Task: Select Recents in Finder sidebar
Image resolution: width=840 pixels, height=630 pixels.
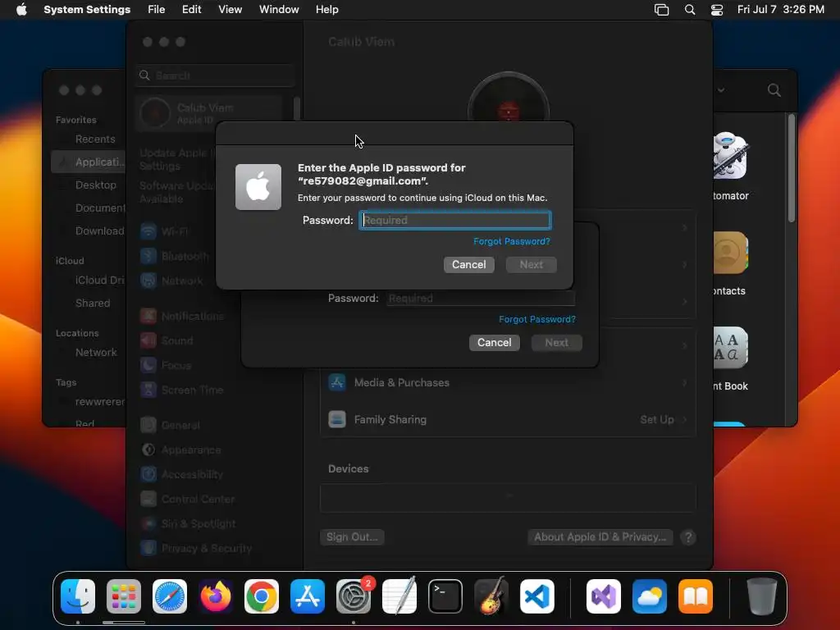Action: [95, 139]
